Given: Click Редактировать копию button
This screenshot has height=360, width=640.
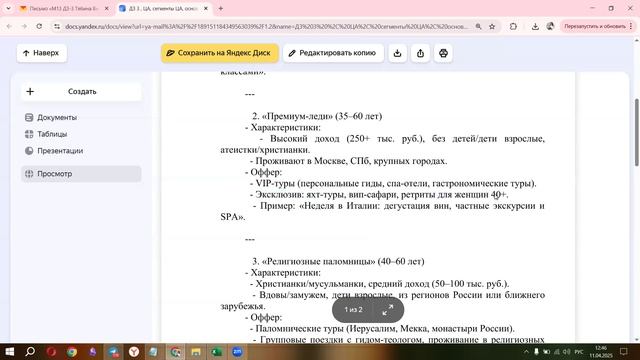Looking at the screenshot, I should [x=333, y=53].
